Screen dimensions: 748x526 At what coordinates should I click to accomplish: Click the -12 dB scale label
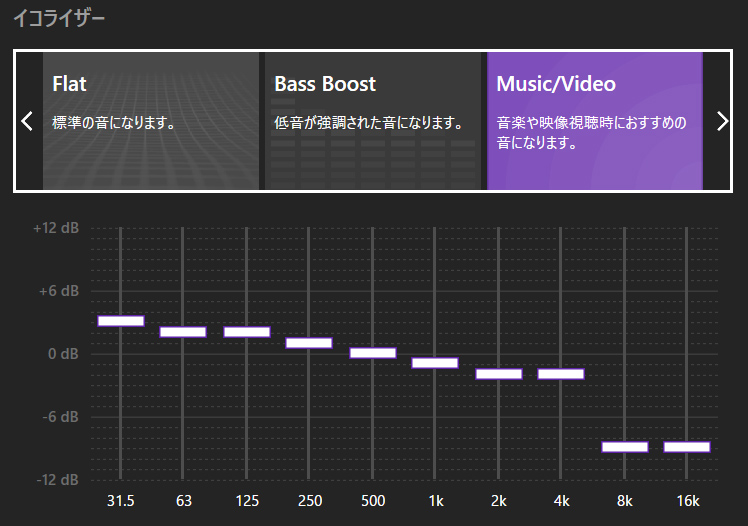pyautogui.click(x=57, y=480)
